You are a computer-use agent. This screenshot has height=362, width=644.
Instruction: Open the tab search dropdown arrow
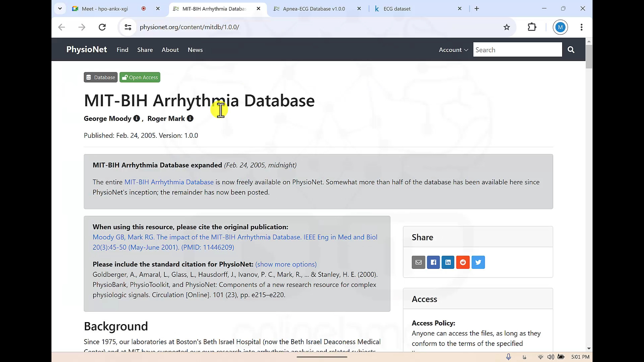click(60, 9)
